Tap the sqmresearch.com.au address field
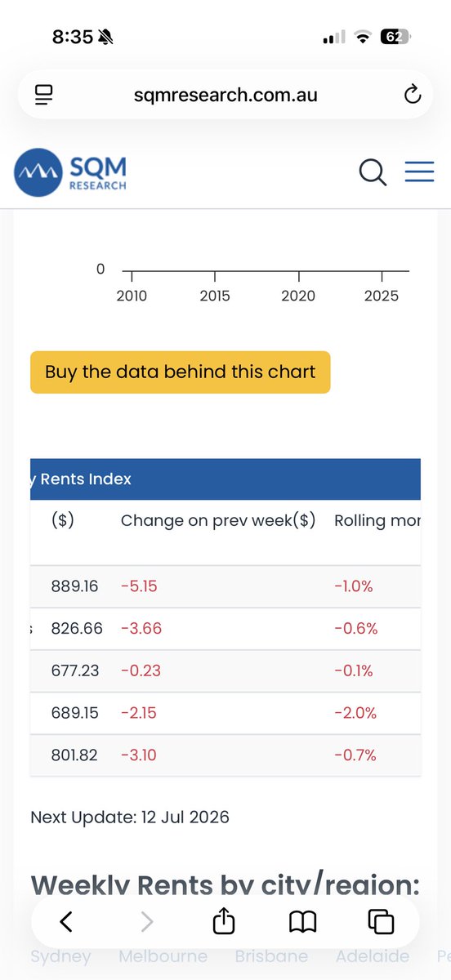The height and width of the screenshot is (980, 451). [225, 95]
